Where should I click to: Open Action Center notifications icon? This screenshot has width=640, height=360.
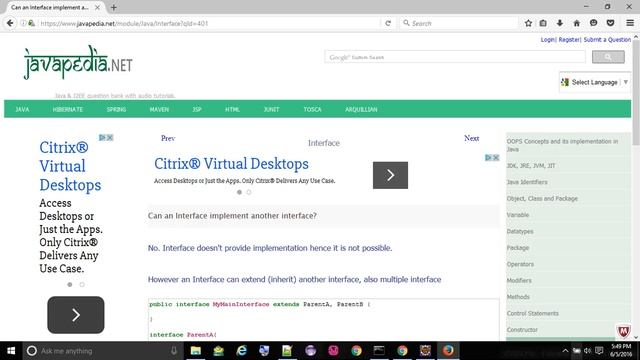pyautogui.click(x=599, y=351)
